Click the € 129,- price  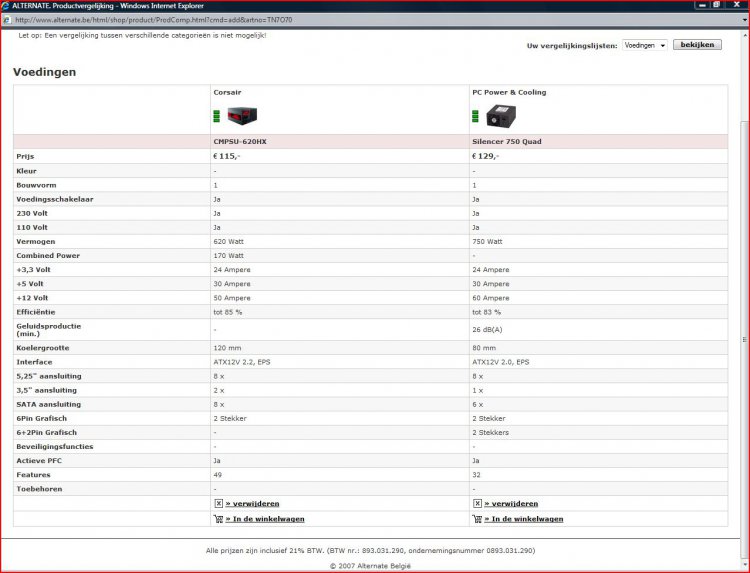pyautogui.click(x=485, y=156)
